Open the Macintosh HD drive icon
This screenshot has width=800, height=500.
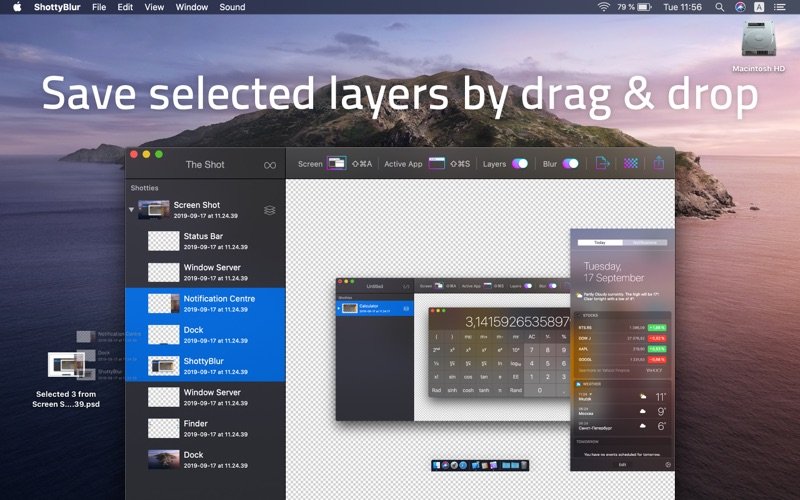tap(758, 40)
